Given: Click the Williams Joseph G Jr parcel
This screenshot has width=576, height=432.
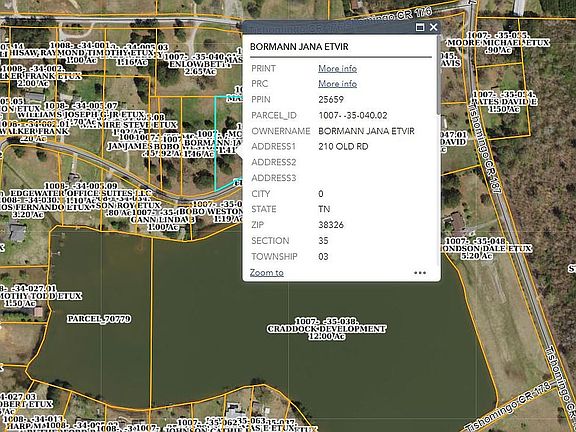Looking at the screenshot, I should [81, 115].
